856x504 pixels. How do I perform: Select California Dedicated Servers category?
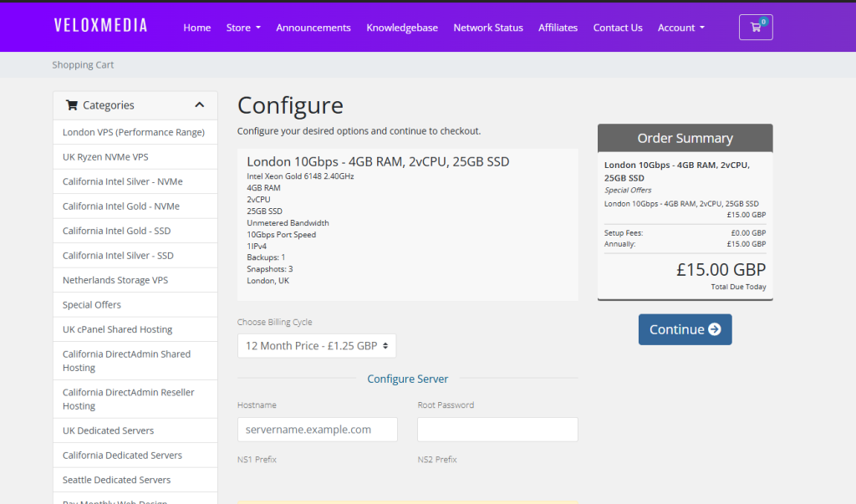(x=135, y=455)
